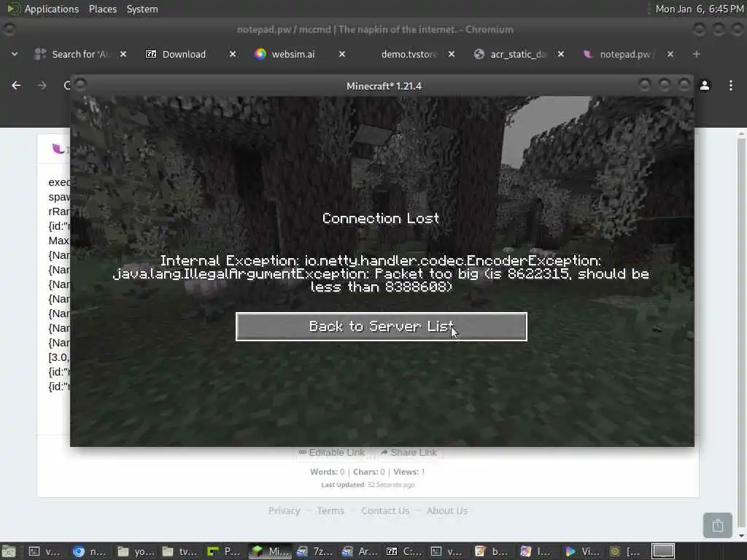This screenshot has width=747, height=560.
Task: Open the Terms link
Action: 330,510
